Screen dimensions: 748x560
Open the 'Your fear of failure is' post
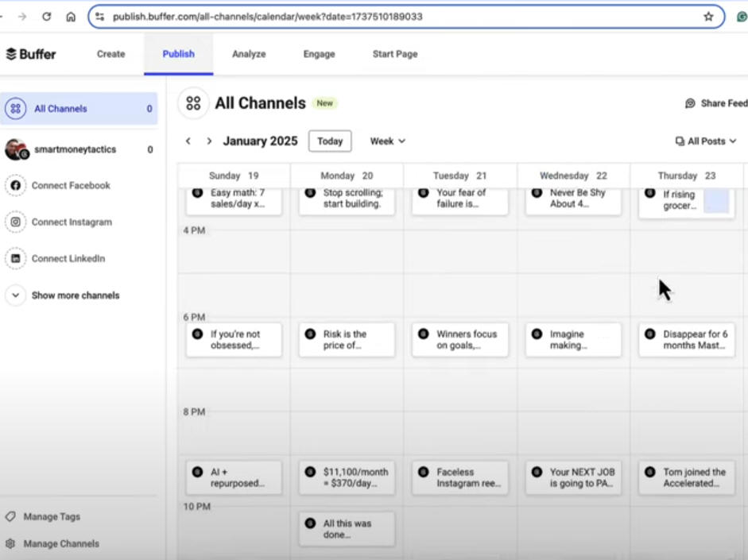click(460, 201)
